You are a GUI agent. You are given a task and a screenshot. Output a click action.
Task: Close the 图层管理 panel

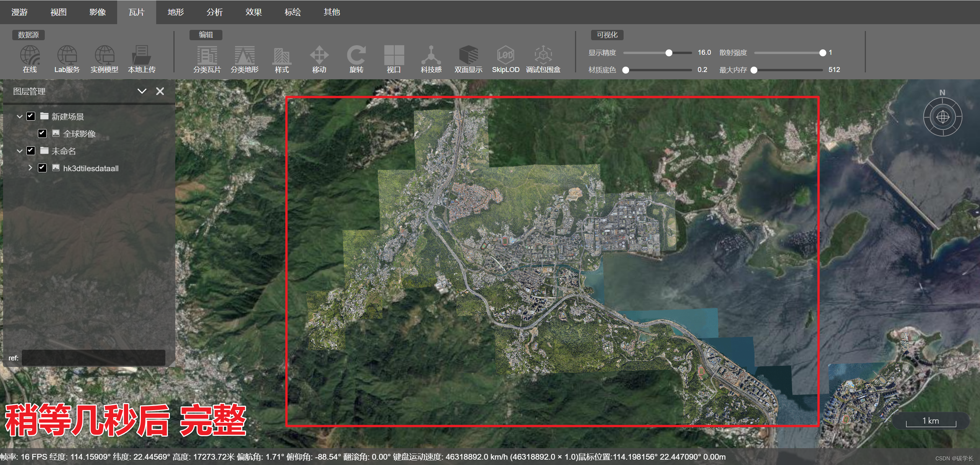(x=160, y=91)
